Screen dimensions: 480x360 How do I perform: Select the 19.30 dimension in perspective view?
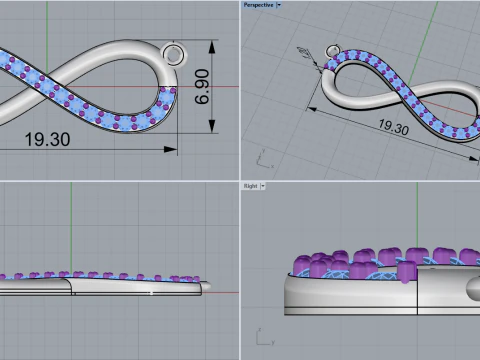pos(394,127)
